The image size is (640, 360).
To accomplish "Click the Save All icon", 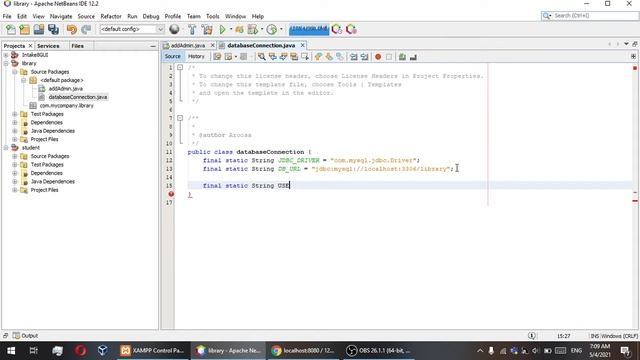I will 53,29.
